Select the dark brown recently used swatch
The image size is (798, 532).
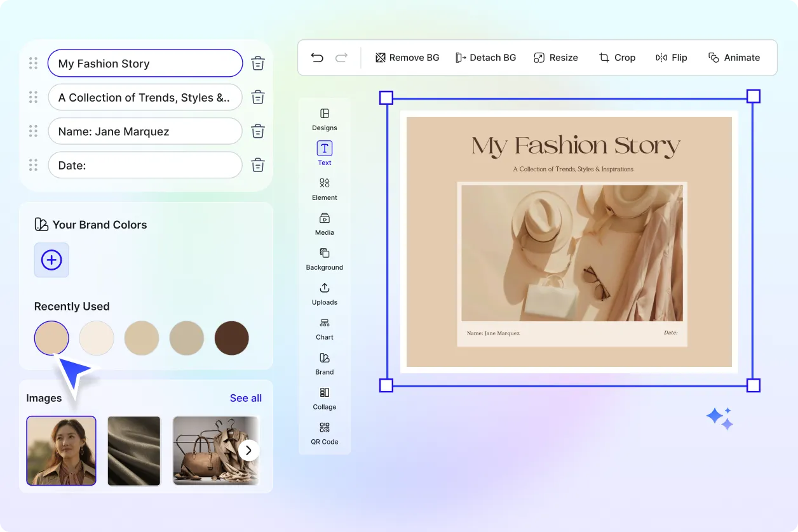231,338
